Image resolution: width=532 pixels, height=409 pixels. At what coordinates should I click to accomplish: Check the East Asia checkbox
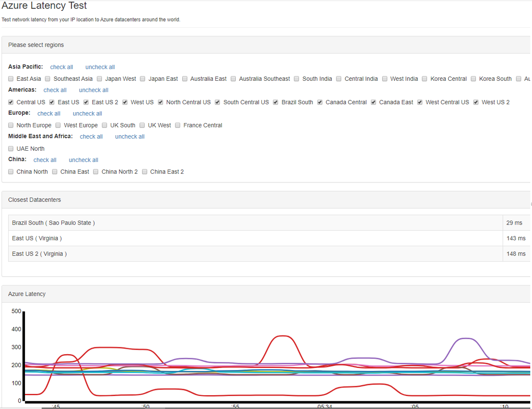11,79
